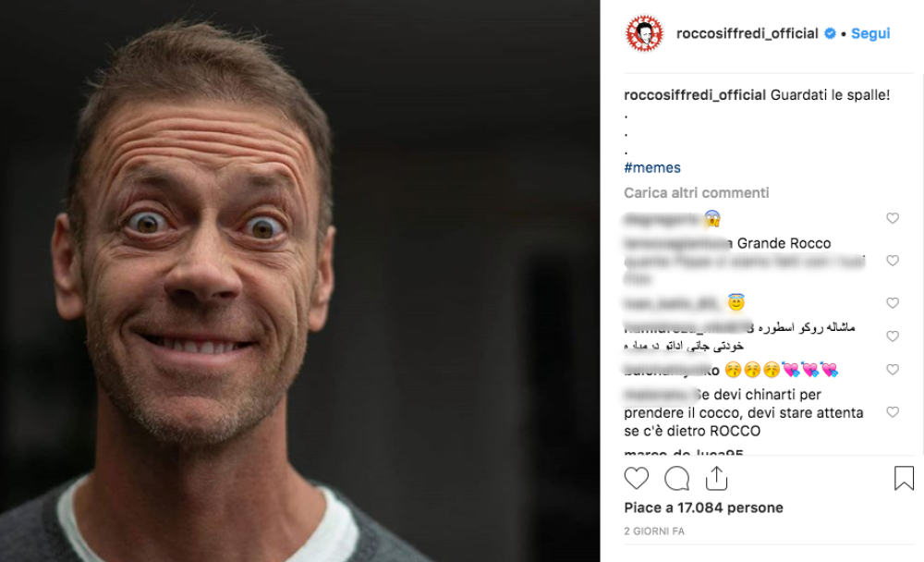Viewport: 924px width, 562px height.
Task: Like the scared face emoji comment
Action: tap(893, 218)
